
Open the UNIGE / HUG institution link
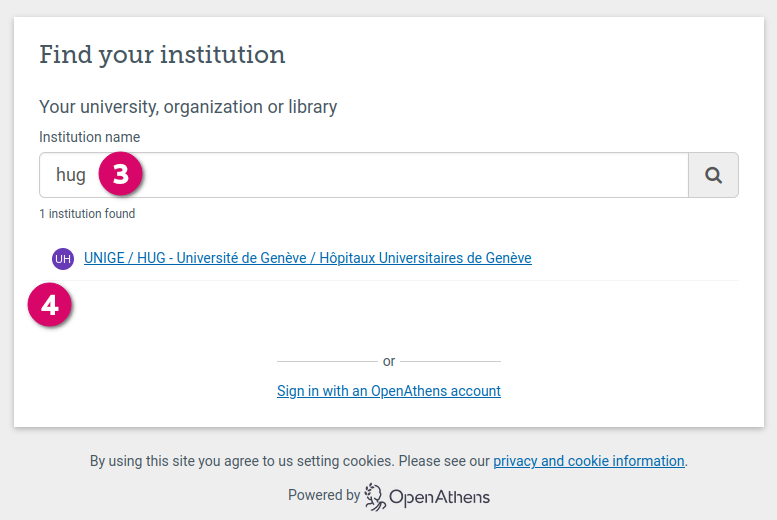[x=307, y=258]
